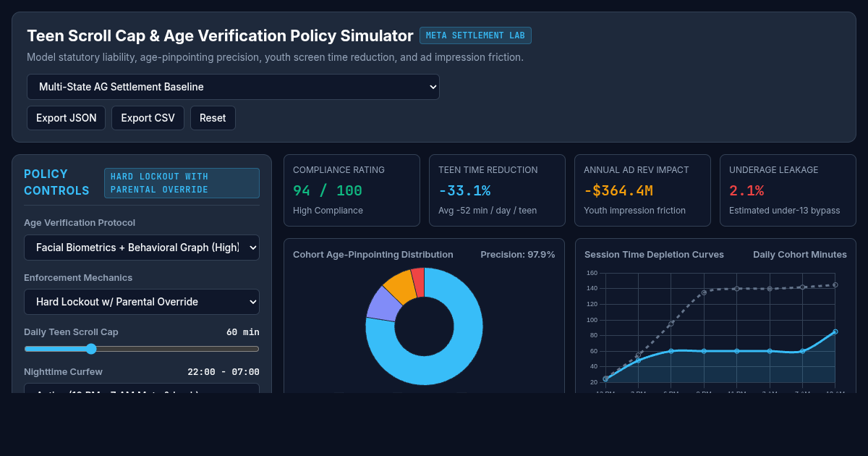Click the POLICY CONTROLS heading
The image size is (868, 456).
56,182
